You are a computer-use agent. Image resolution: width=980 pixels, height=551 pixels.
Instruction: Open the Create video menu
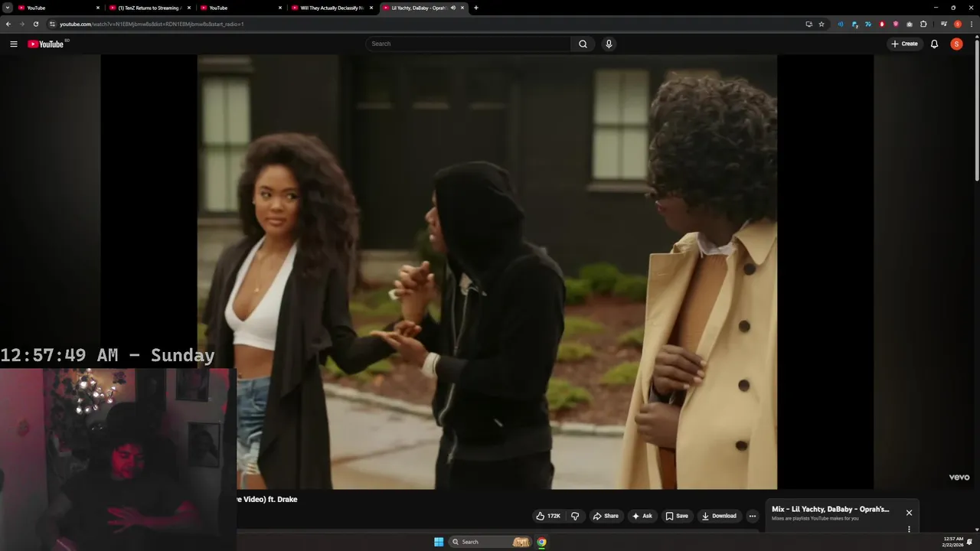pyautogui.click(x=904, y=44)
